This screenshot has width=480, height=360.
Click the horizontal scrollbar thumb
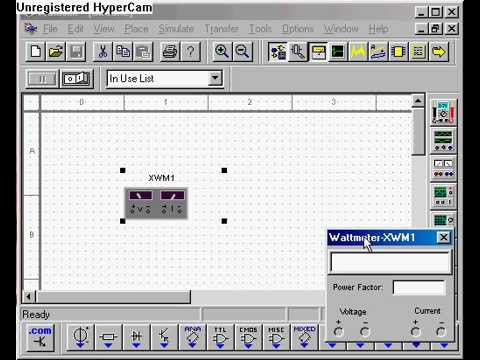pyautogui.click(x=113, y=296)
